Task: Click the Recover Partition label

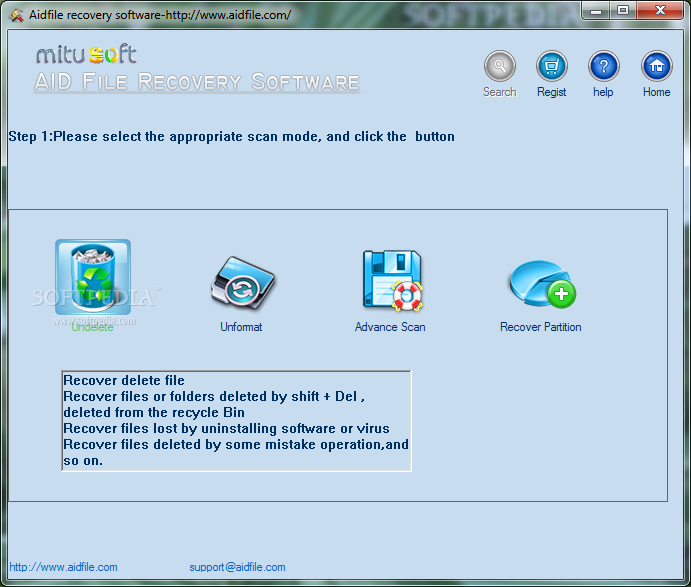Action: pos(540,327)
